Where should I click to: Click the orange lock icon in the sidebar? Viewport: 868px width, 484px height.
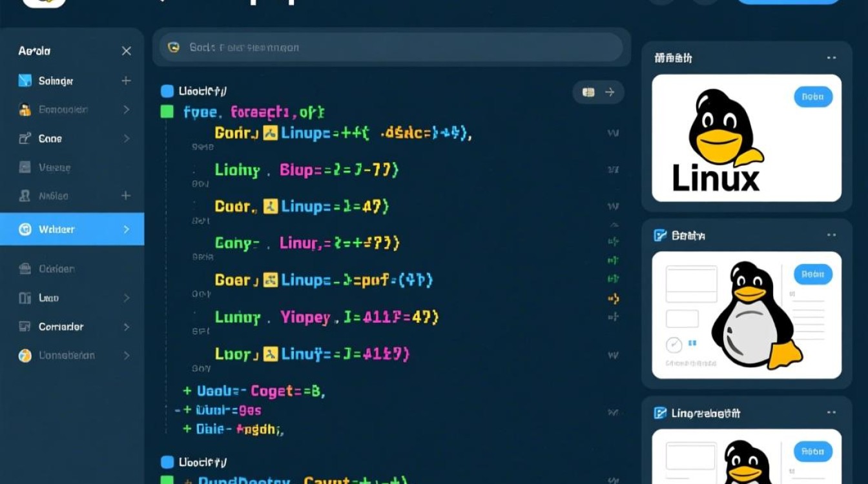(25, 110)
